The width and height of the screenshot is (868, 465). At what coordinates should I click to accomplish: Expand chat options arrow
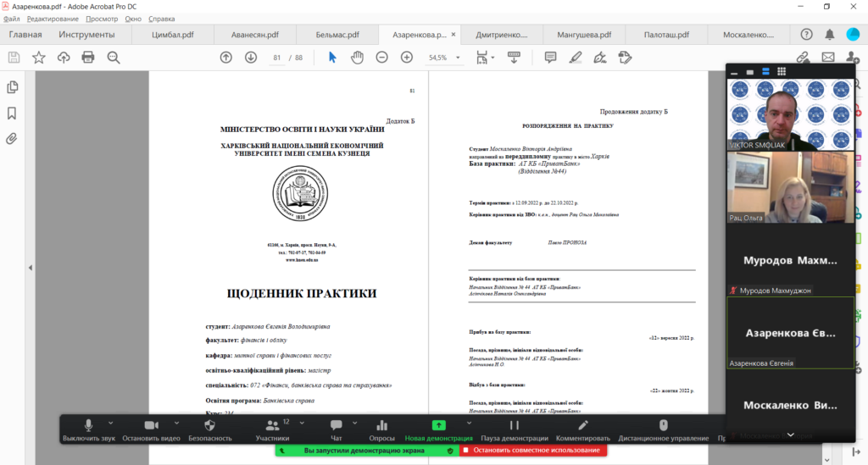355,423
